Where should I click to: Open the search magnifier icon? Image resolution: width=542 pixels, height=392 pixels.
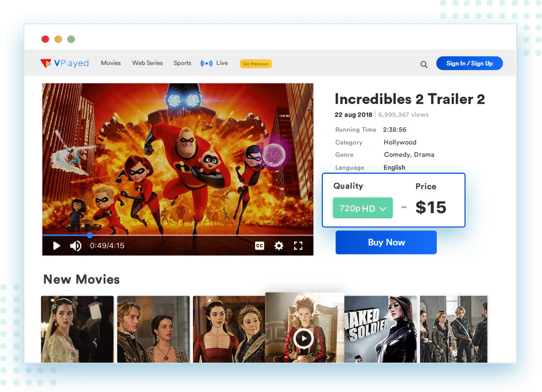tap(424, 64)
